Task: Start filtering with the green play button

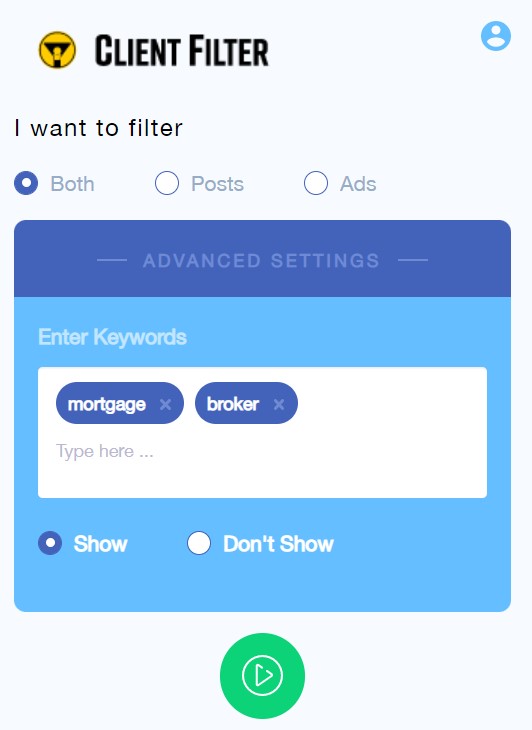Action: click(263, 676)
